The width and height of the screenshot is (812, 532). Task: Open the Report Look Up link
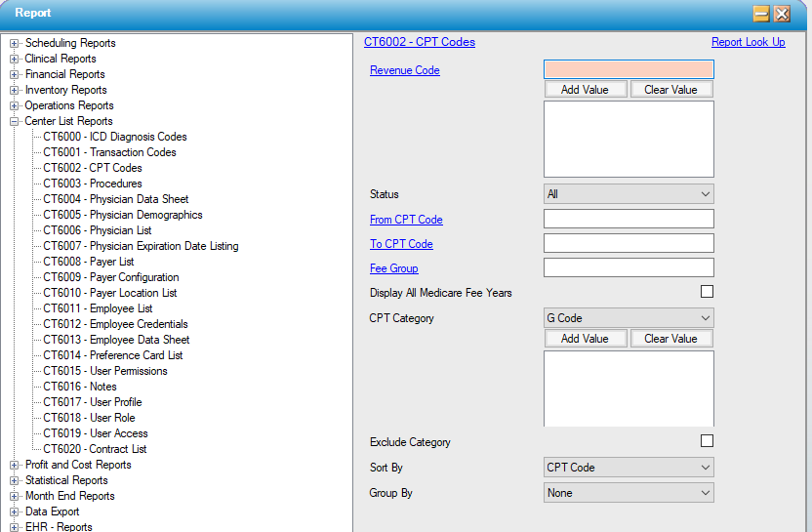click(748, 42)
